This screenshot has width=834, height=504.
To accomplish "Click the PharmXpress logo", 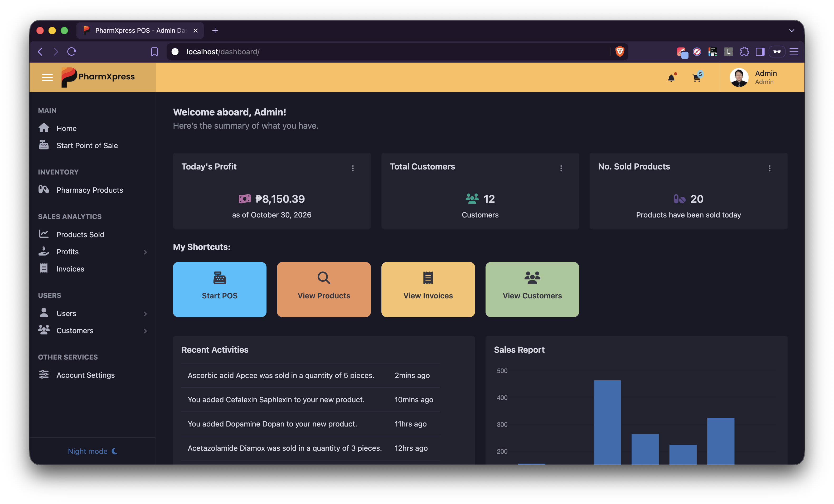I will coord(98,77).
